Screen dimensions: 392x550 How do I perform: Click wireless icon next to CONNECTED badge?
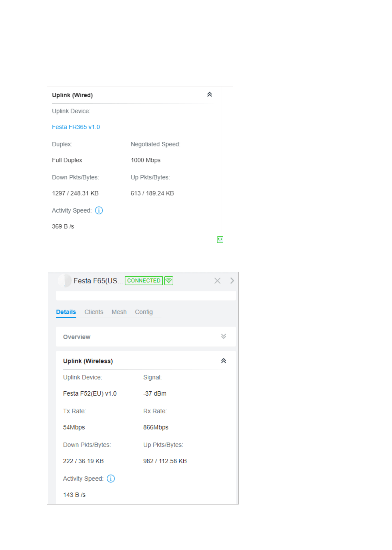[x=169, y=281]
